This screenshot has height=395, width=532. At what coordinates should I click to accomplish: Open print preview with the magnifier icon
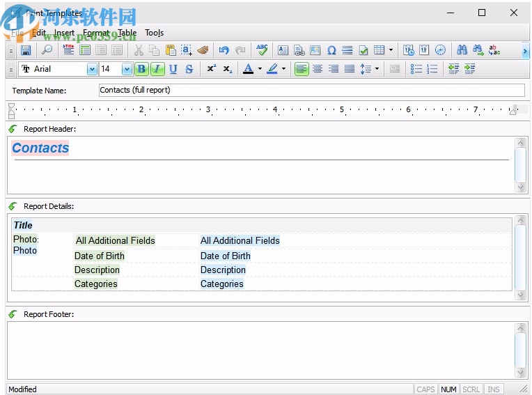[47, 51]
